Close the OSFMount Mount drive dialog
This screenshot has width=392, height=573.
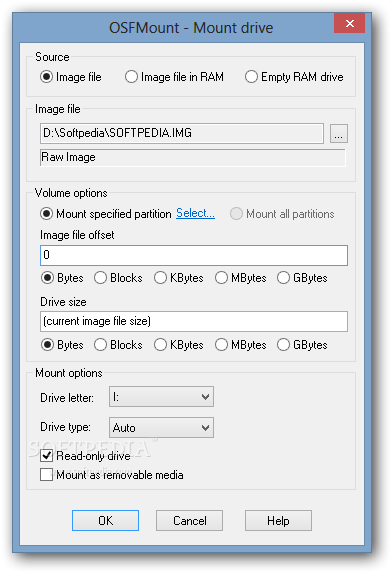[349, 23]
